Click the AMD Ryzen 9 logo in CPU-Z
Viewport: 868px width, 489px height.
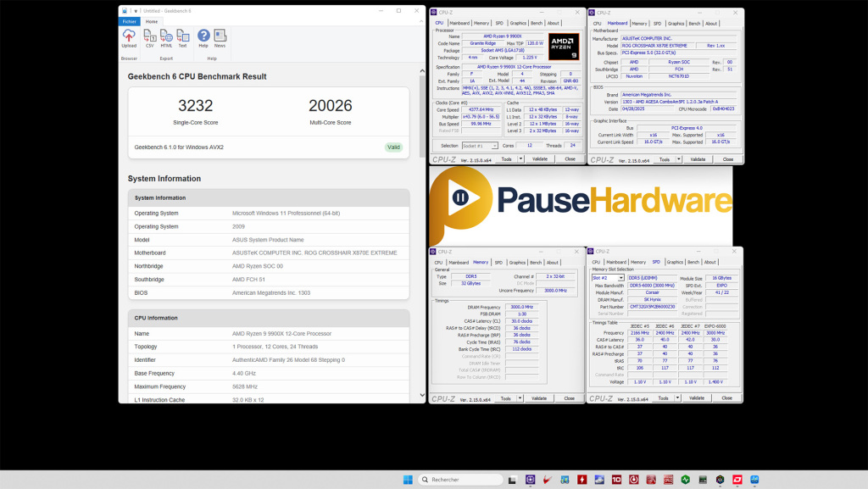point(564,47)
